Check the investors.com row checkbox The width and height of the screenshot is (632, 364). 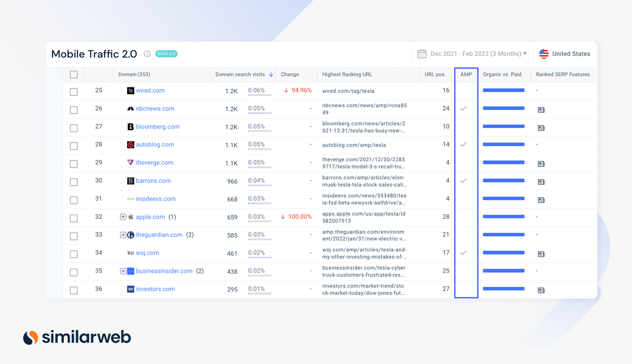pyautogui.click(x=74, y=290)
